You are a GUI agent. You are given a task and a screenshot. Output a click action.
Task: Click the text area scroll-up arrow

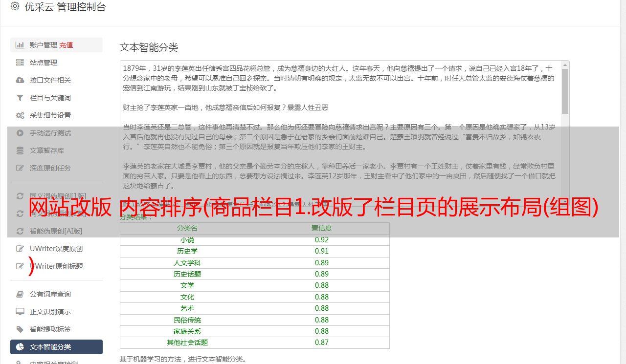[565, 64]
